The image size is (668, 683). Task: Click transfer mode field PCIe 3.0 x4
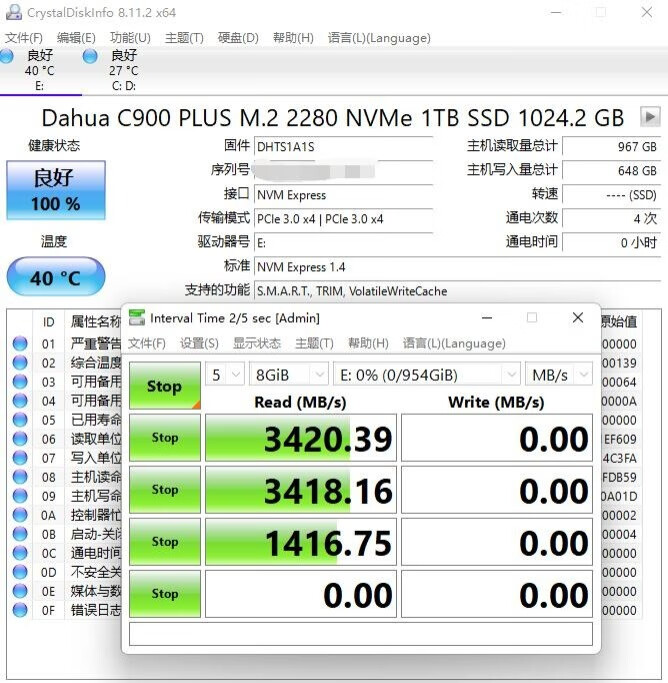[x=344, y=218]
